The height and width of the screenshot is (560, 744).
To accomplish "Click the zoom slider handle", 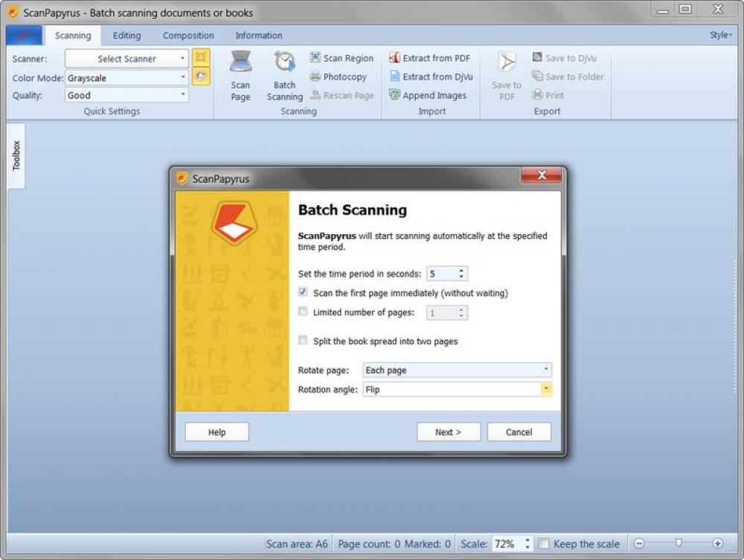I will (x=678, y=544).
